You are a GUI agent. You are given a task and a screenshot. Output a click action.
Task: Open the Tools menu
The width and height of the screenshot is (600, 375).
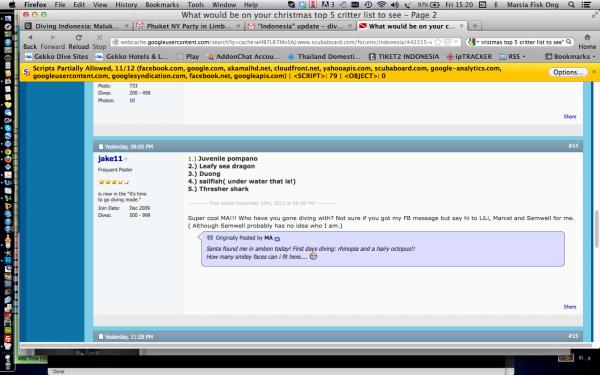196,5
